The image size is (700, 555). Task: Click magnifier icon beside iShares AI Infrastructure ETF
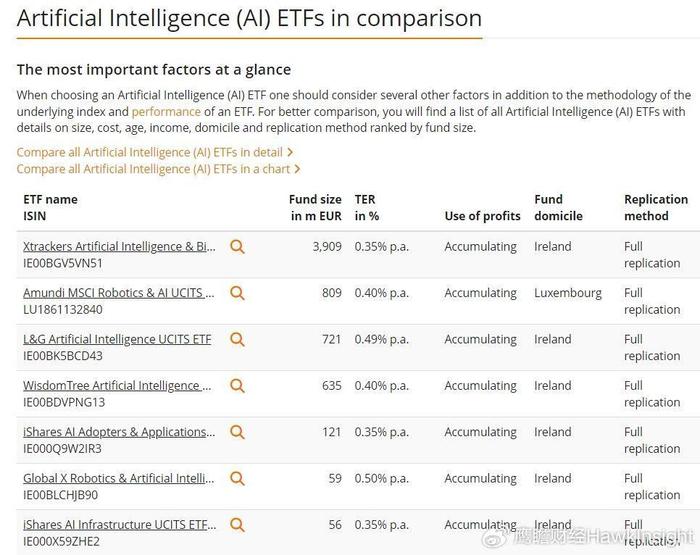(x=237, y=525)
